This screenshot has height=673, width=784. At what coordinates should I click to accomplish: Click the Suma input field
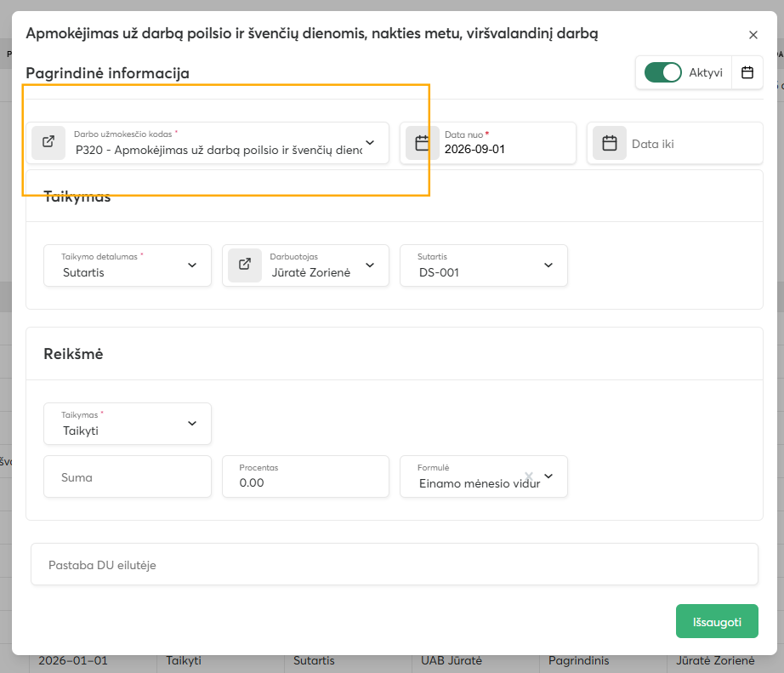coord(128,476)
